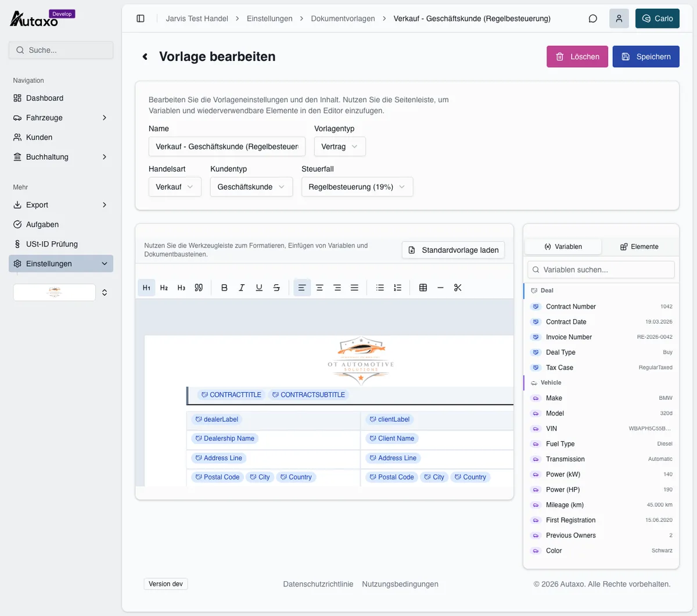Click Standardvorlage laden button
Image resolution: width=697 pixels, height=616 pixels.
(453, 250)
